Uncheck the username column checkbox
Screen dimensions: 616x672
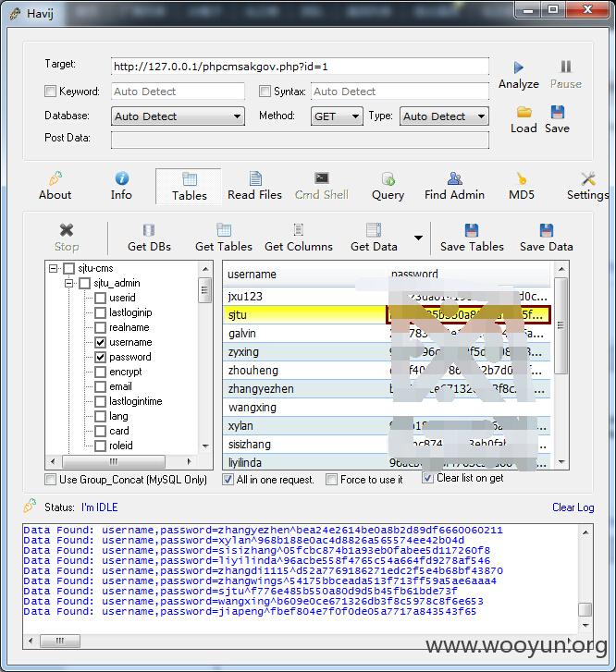pos(101,342)
